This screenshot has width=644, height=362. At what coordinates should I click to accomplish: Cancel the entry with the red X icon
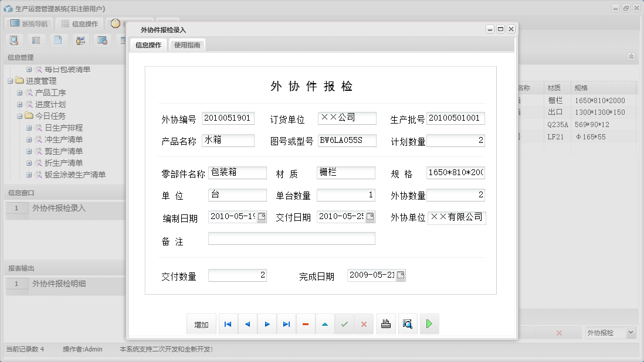coord(364,323)
